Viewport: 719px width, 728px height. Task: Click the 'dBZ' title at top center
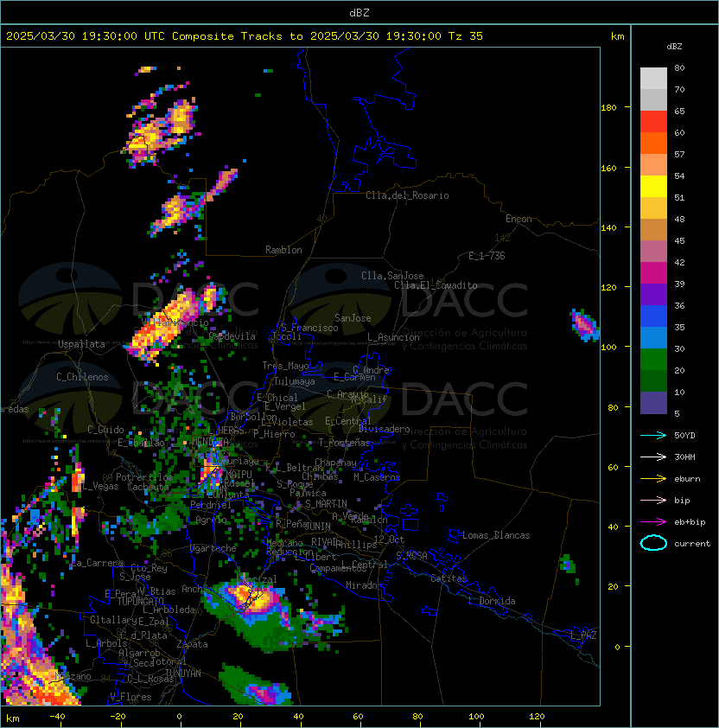coord(359,12)
